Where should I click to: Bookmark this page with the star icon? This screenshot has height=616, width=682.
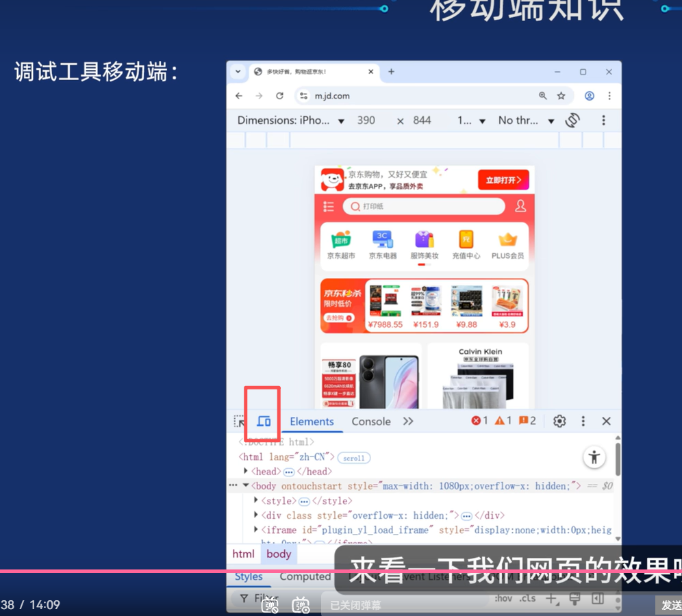pos(561,96)
